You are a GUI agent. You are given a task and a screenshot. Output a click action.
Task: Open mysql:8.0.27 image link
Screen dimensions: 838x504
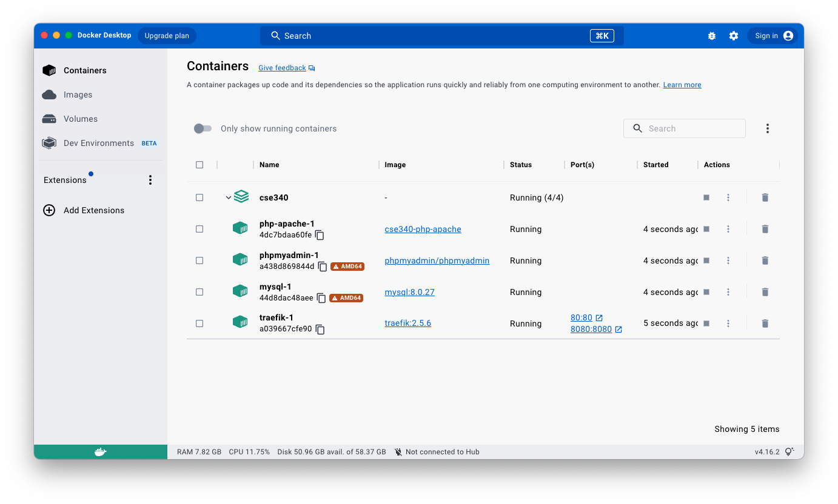pos(410,292)
